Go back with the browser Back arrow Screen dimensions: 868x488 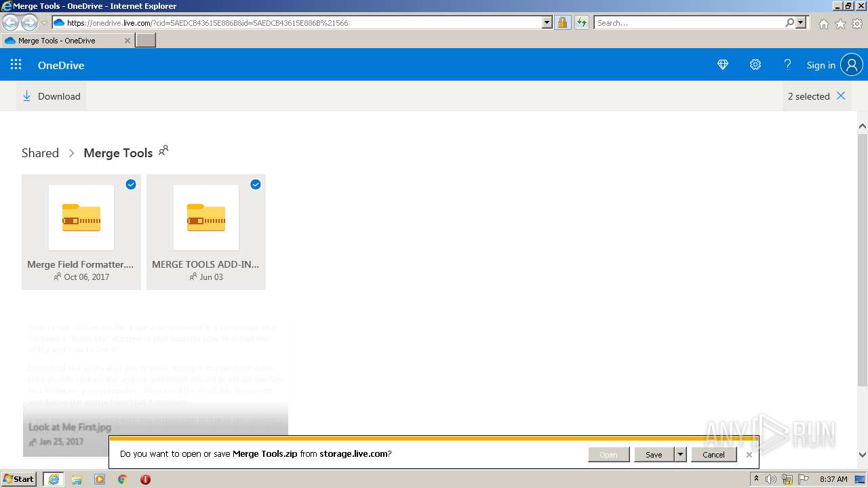pyautogui.click(x=10, y=22)
